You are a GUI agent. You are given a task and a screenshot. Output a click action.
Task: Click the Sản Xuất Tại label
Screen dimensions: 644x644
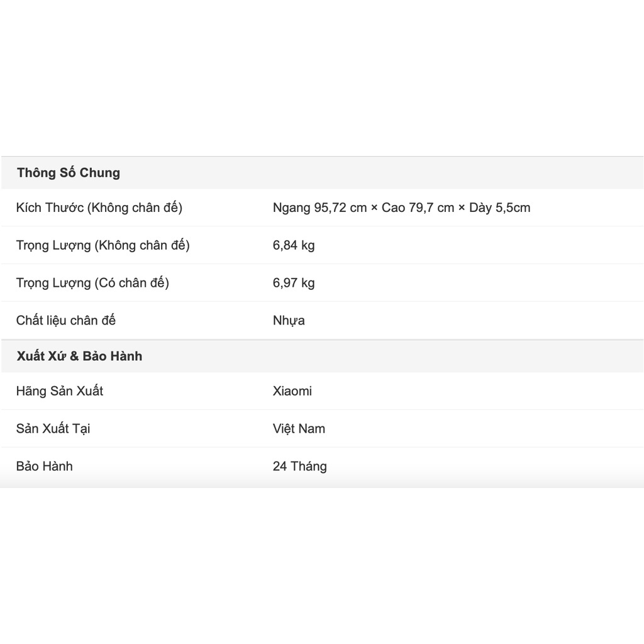pos(53,429)
